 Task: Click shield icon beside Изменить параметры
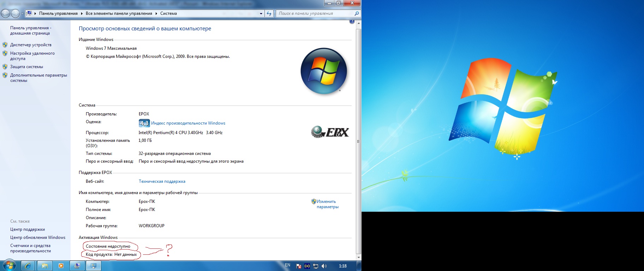(x=314, y=201)
